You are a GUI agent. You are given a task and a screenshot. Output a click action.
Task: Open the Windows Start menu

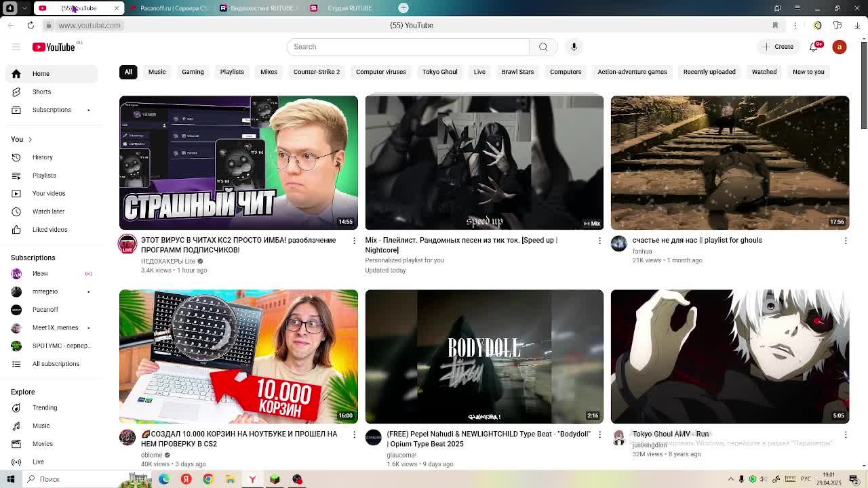coord(10,479)
